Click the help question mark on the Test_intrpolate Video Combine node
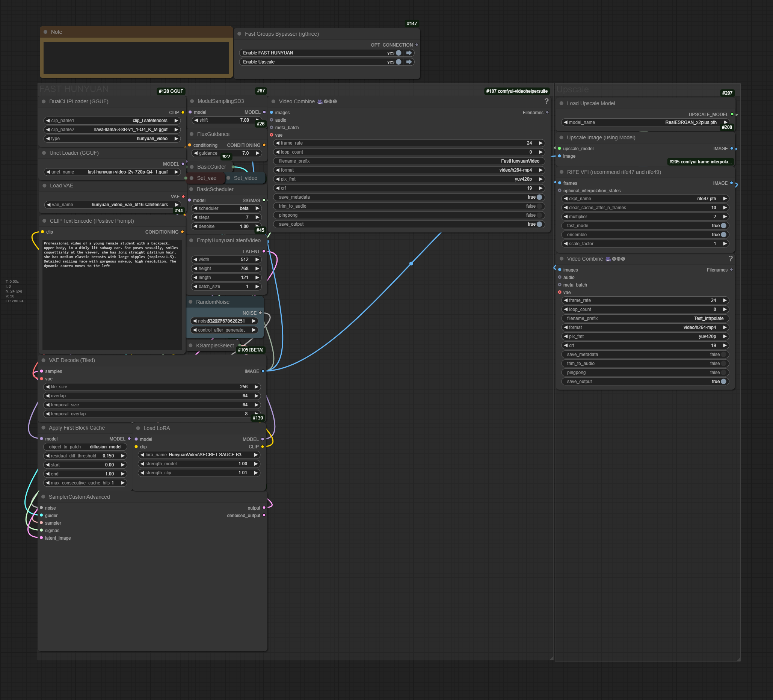The width and height of the screenshot is (773, 700). coord(731,259)
